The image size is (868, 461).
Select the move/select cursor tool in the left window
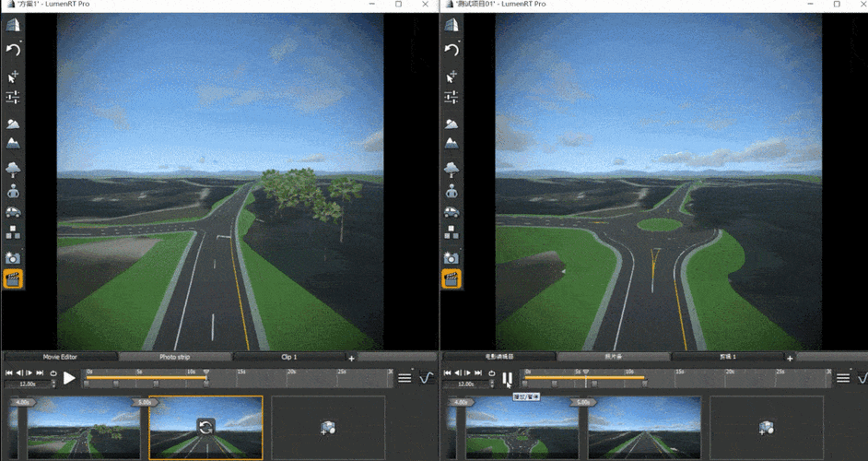[13, 76]
